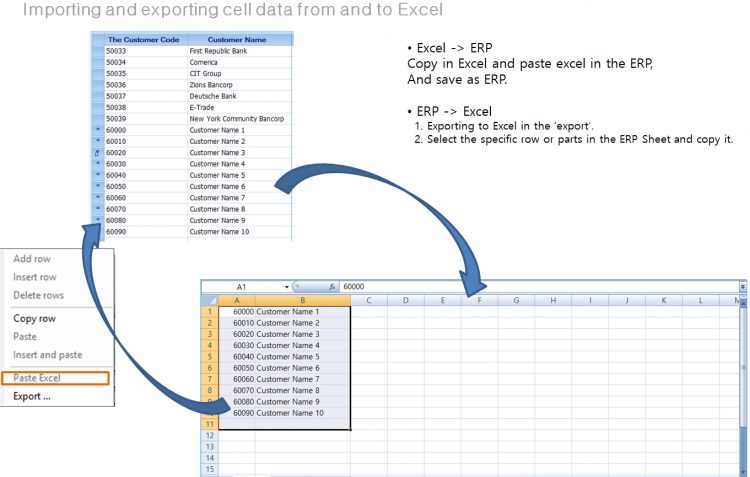Select Excel column G header
Image resolution: width=750 pixels, height=477 pixels.
pos(516,300)
